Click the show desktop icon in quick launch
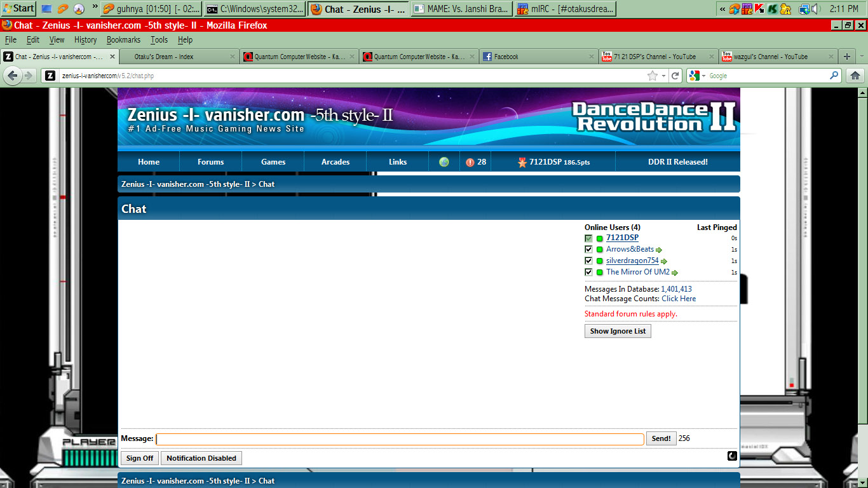The image size is (868, 488). tap(46, 9)
